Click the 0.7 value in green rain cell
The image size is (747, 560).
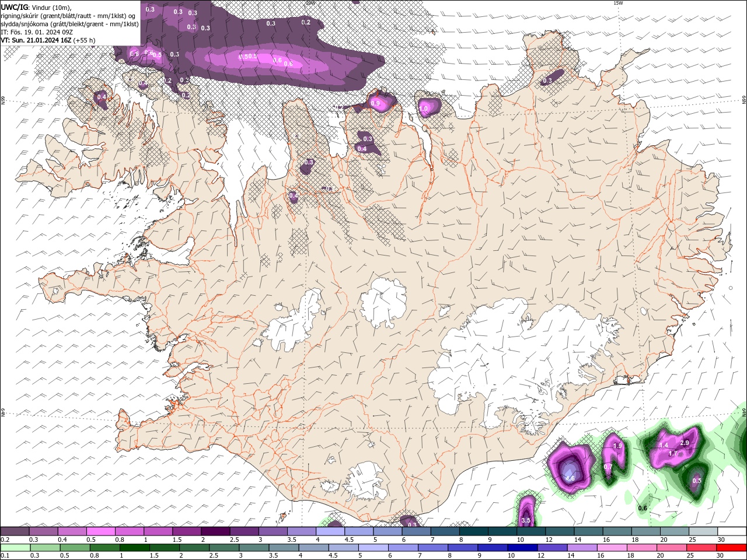point(608,467)
